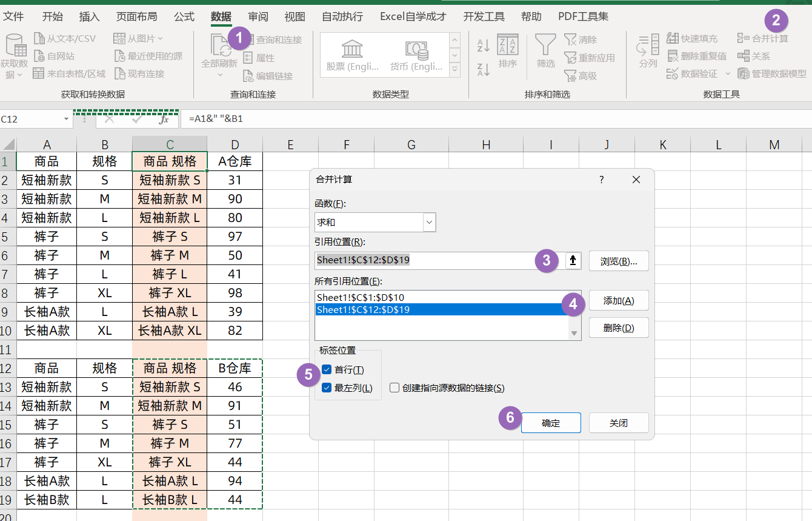The height and width of the screenshot is (521, 812).
Task: Click the 添加(A) button
Action: coord(619,300)
